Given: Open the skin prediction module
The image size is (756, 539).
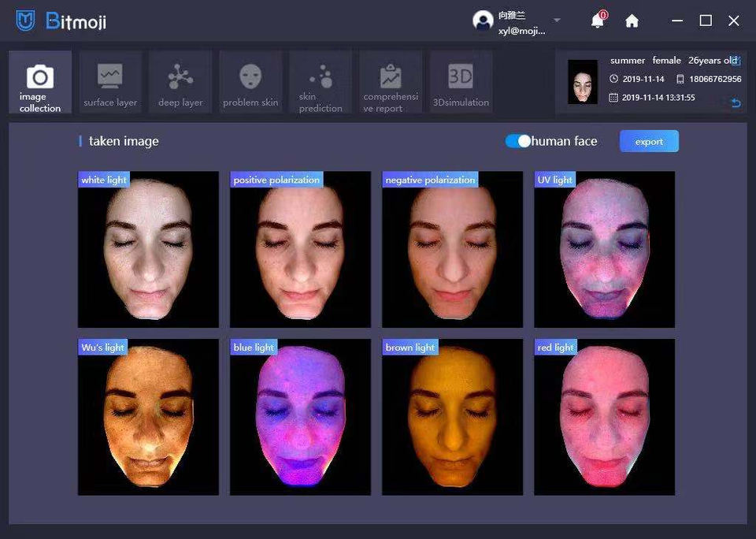Looking at the screenshot, I should 321,83.
